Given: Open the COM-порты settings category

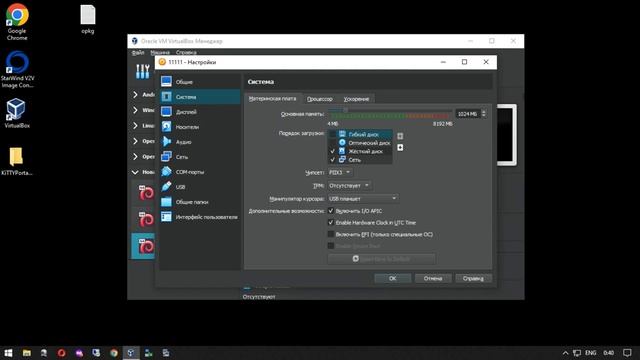Looking at the screenshot, I should click(x=200, y=172).
